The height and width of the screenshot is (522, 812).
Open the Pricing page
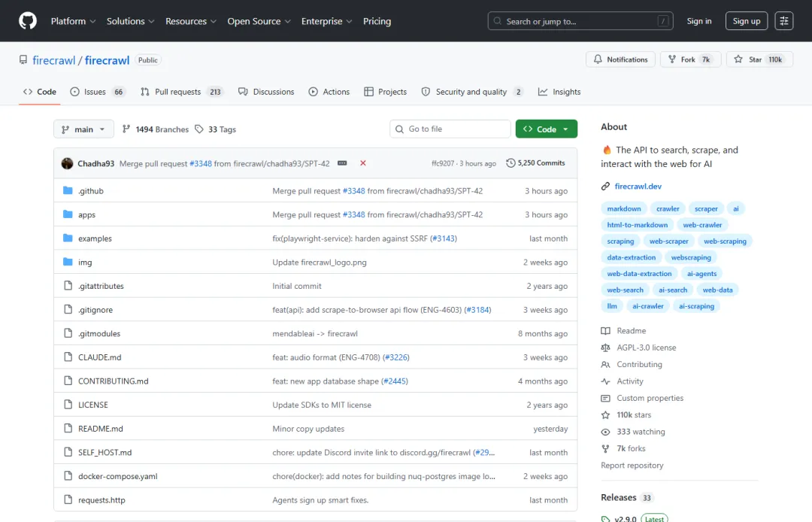[x=377, y=21]
